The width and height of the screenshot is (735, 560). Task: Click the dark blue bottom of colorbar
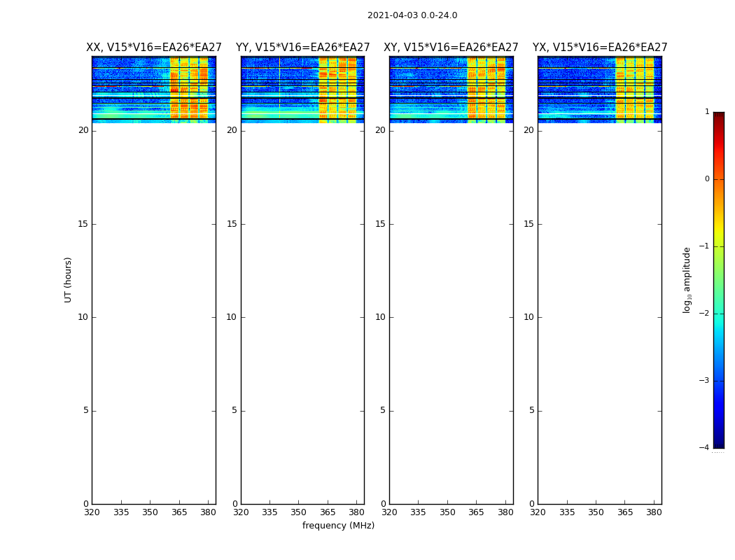(718, 442)
